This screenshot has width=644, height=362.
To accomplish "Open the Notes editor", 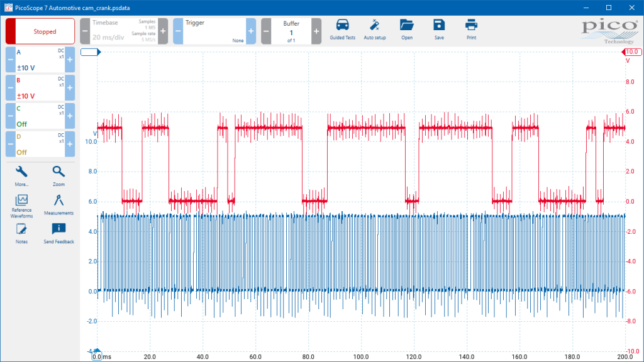I will (x=21, y=234).
